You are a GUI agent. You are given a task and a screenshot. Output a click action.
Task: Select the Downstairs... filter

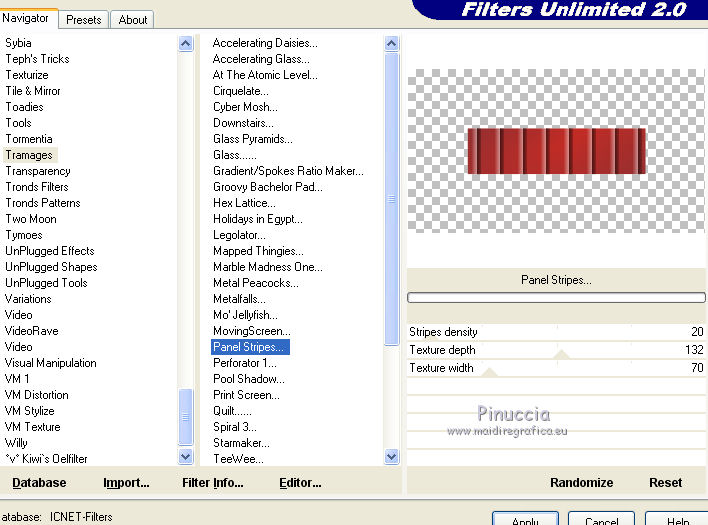click(243, 123)
